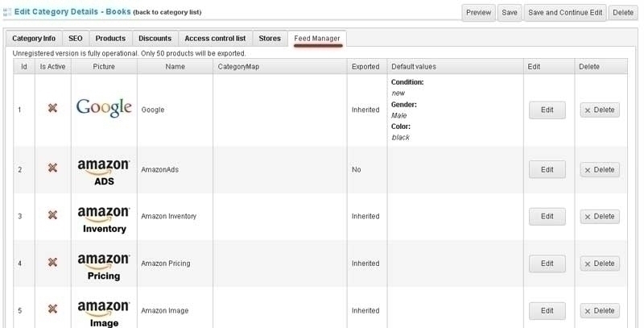Click the Male gender default value
Viewport: 644px width, 328px height.
pyautogui.click(x=399, y=115)
